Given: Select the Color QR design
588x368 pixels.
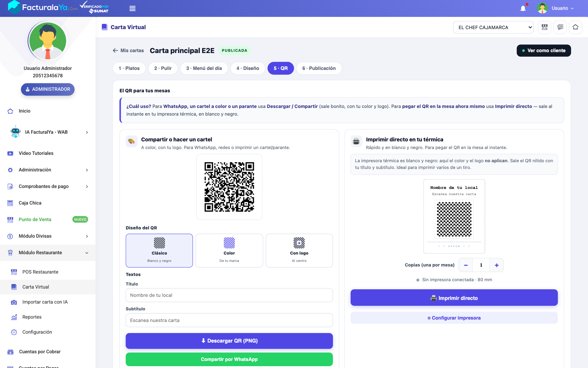Looking at the screenshot, I should point(229,251).
